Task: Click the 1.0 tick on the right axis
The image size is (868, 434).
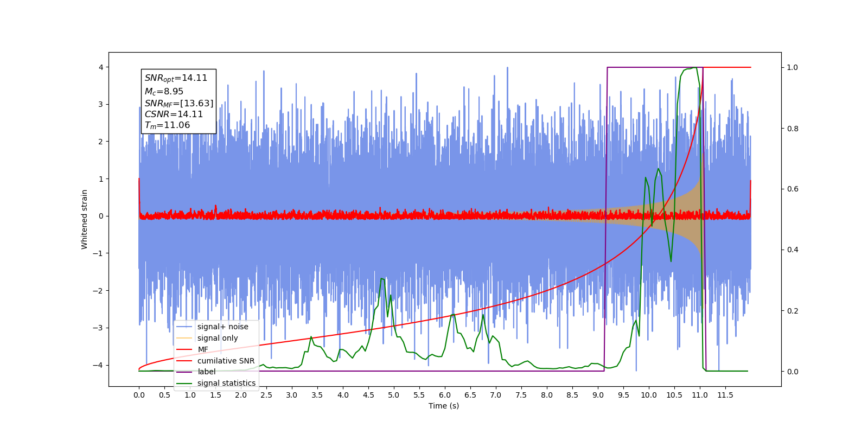Action: point(793,67)
